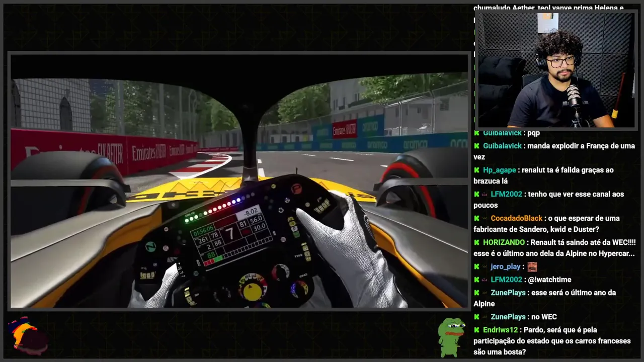The height and width of the screenshot is (362, 644).
Task: Click the sad Pepe frog emote
Action: 451,336
